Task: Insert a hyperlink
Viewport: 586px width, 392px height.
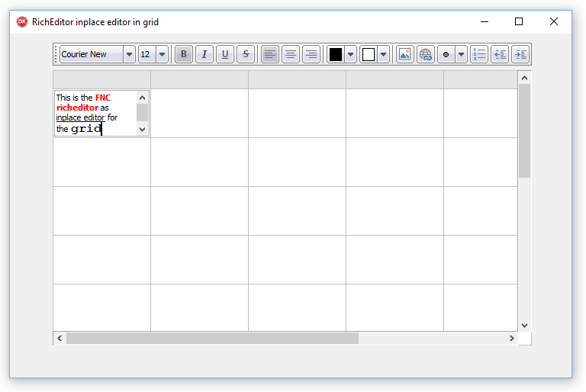Action: 426,55
